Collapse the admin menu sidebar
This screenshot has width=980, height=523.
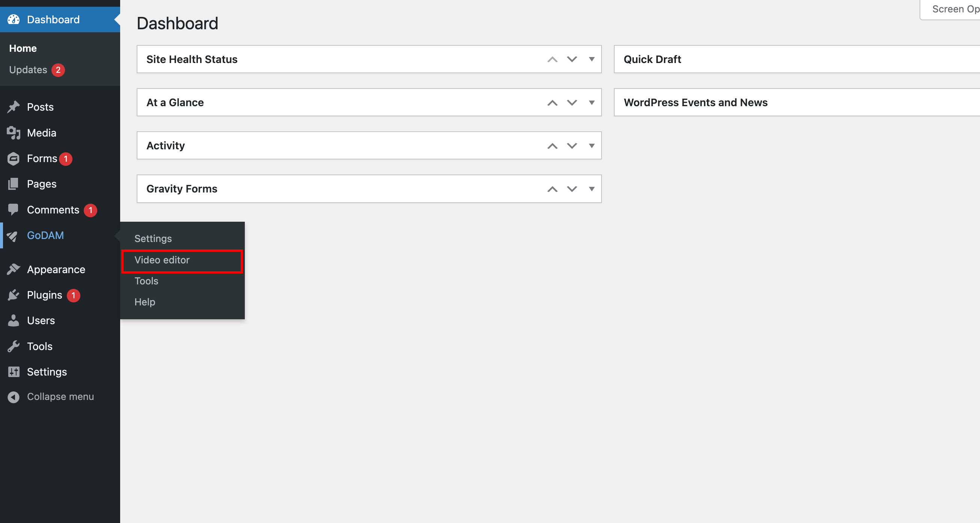click(x=60, y=397)
